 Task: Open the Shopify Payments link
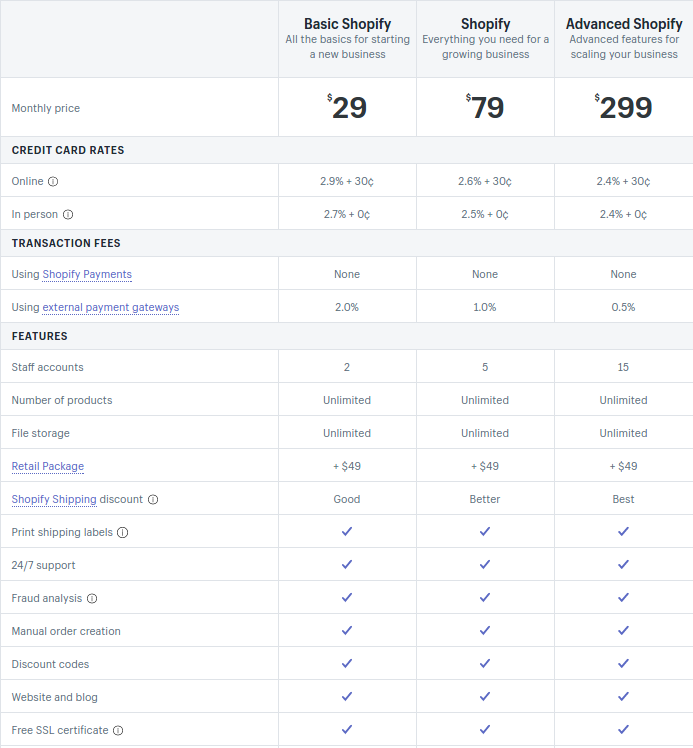click(87, 275)
